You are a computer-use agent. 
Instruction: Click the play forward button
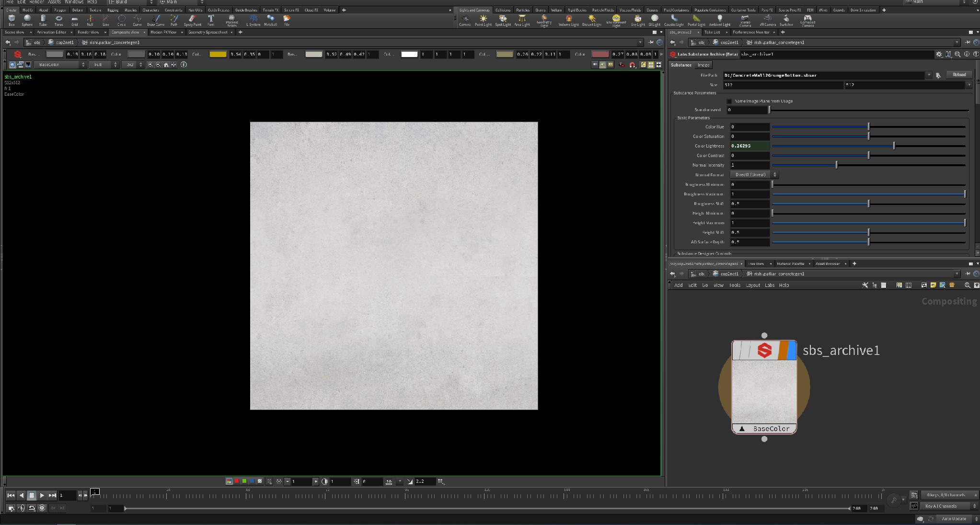pyautogui.click(x=42, y=495)
